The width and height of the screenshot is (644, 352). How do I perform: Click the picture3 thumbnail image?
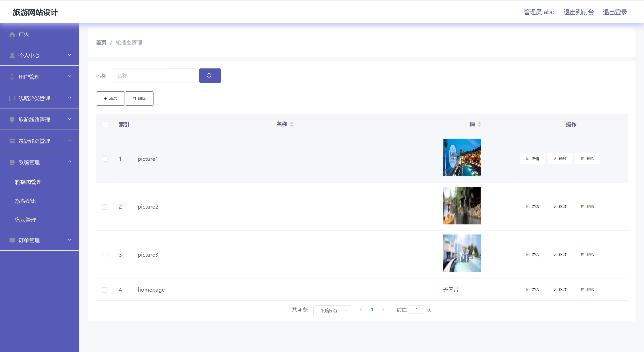(462, 253)
